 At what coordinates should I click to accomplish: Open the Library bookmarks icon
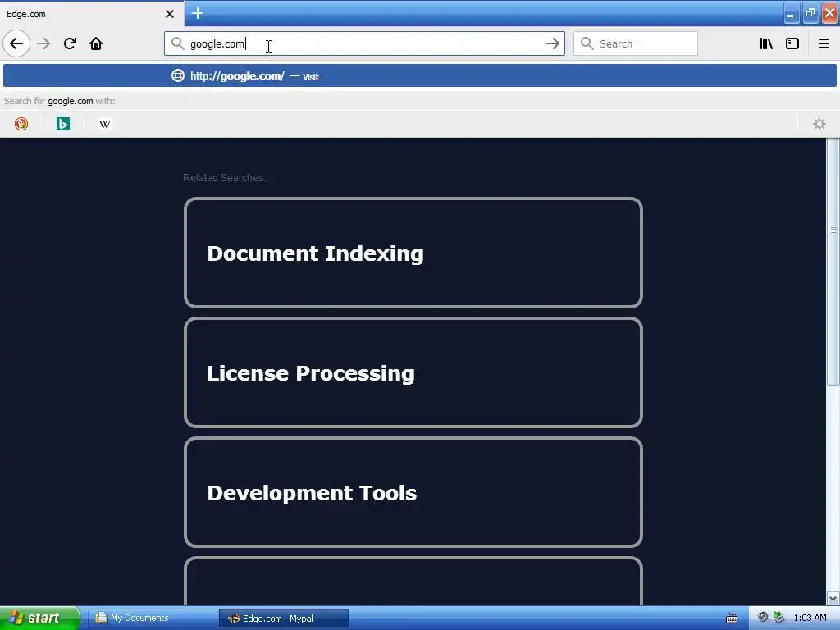[x=766, y=43]
